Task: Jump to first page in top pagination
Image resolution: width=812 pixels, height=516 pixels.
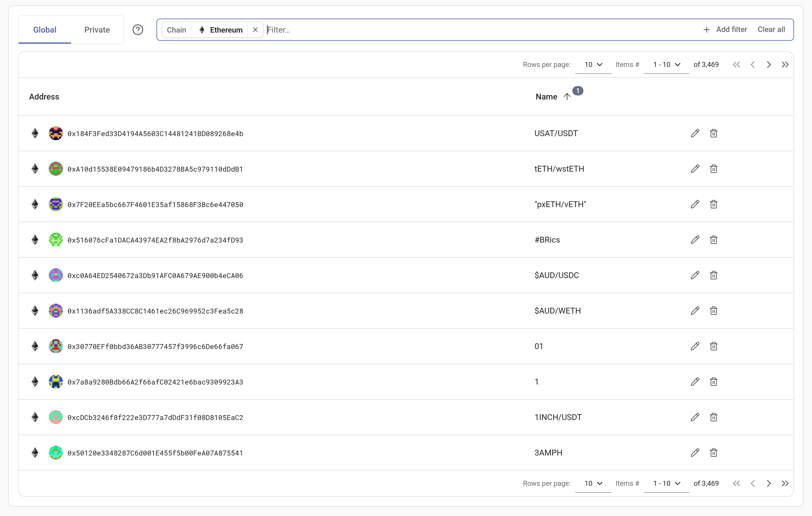Action: [x=736, y=64]
